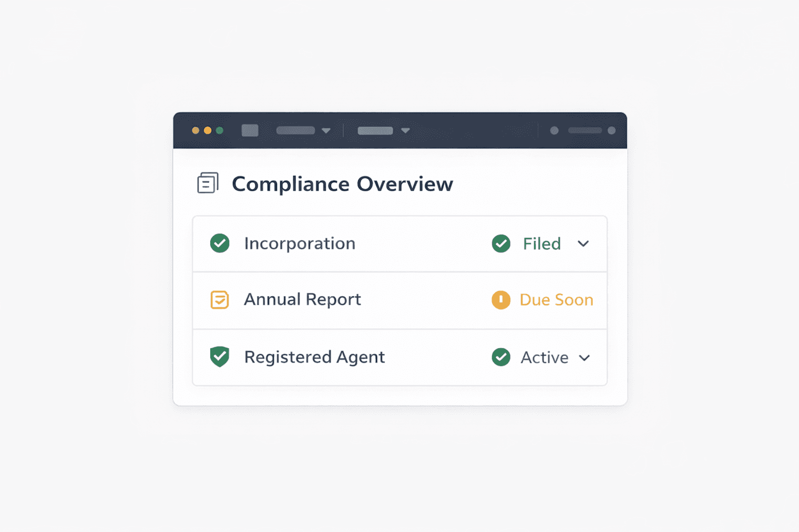The image size is (799, 532).
Task: Click the left gray circle at header right
Action: coord(554,131)
